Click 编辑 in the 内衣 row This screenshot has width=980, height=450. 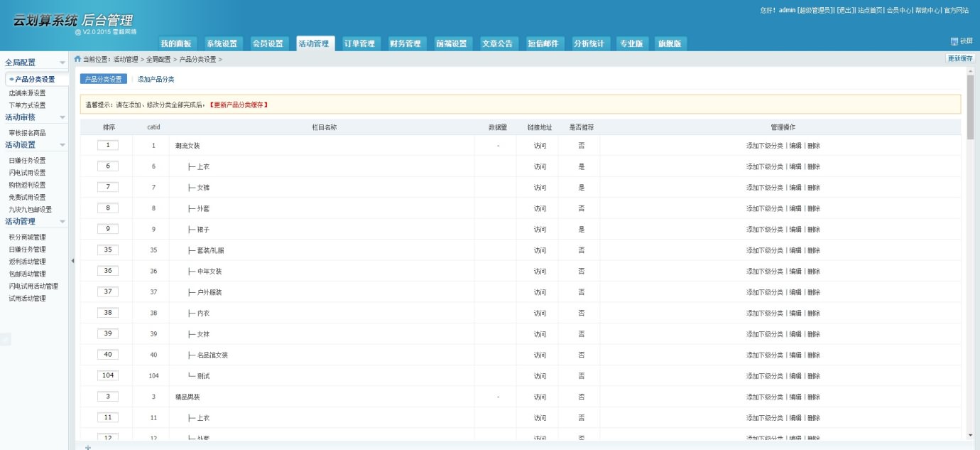[795, 314]
